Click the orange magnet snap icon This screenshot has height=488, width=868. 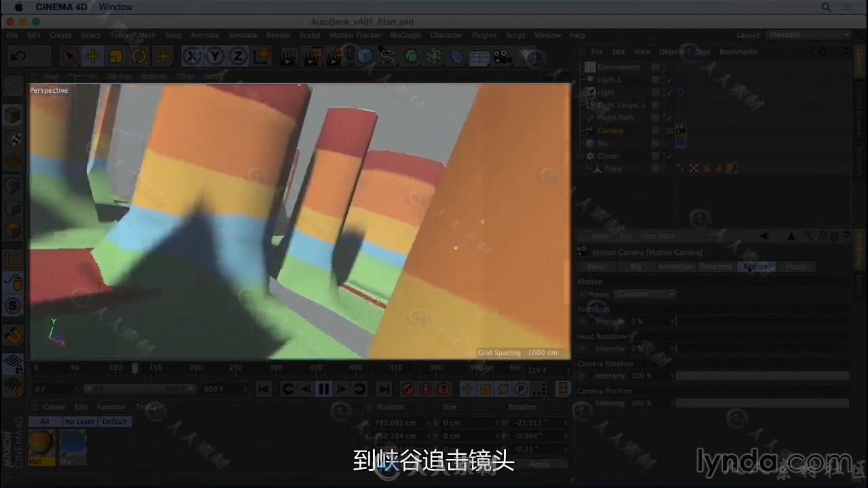pyautogui.click(x=14, y=335)
